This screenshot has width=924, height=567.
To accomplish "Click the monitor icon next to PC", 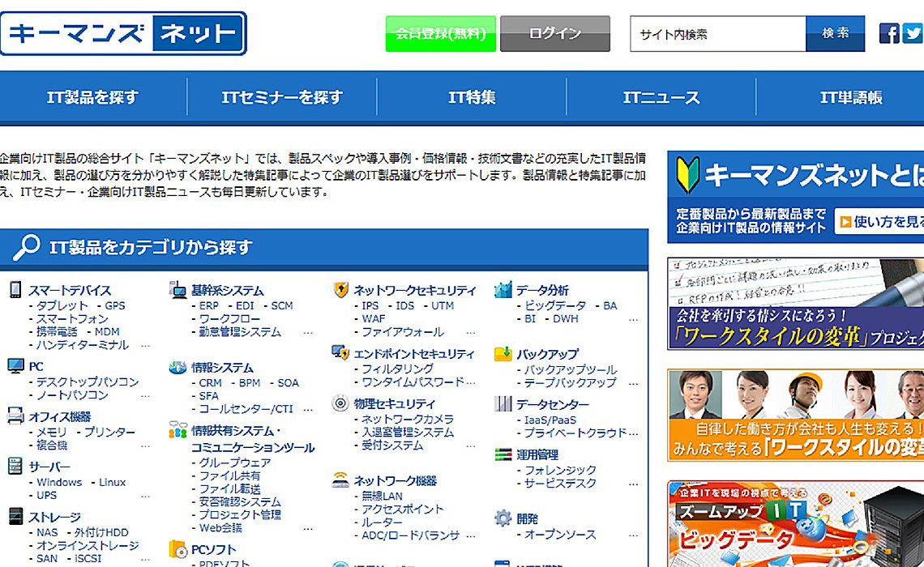I will click(x=15, y=366).
